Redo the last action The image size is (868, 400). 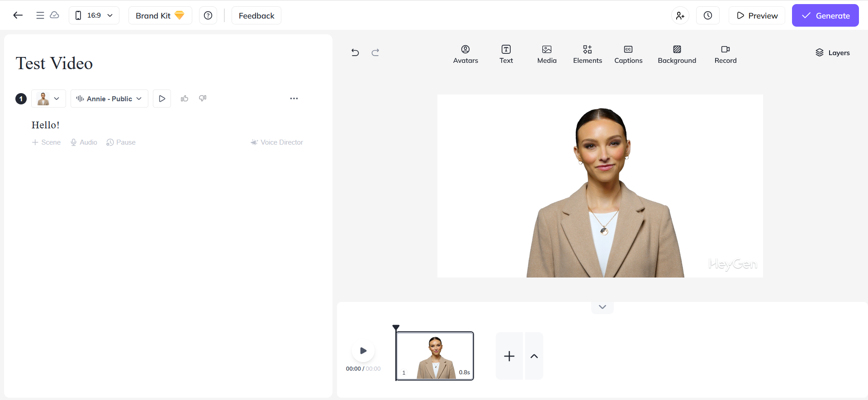click(375, 52)
